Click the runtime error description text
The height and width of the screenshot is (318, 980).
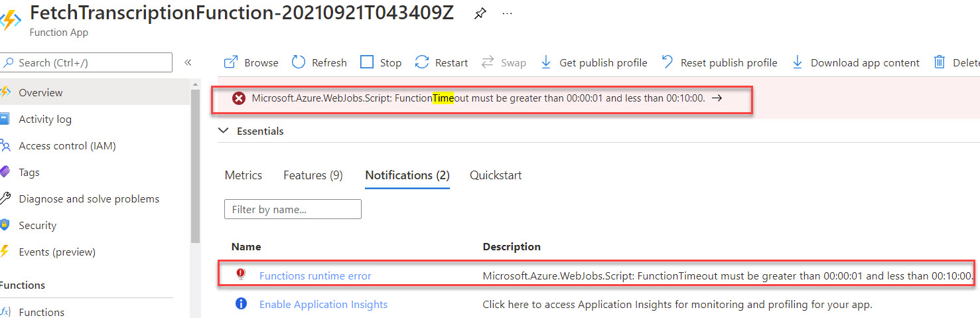click(728, 276)
